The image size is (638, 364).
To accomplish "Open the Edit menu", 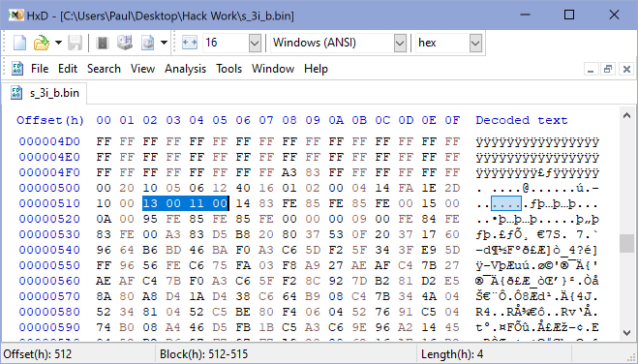I will (x=68, y=69).
